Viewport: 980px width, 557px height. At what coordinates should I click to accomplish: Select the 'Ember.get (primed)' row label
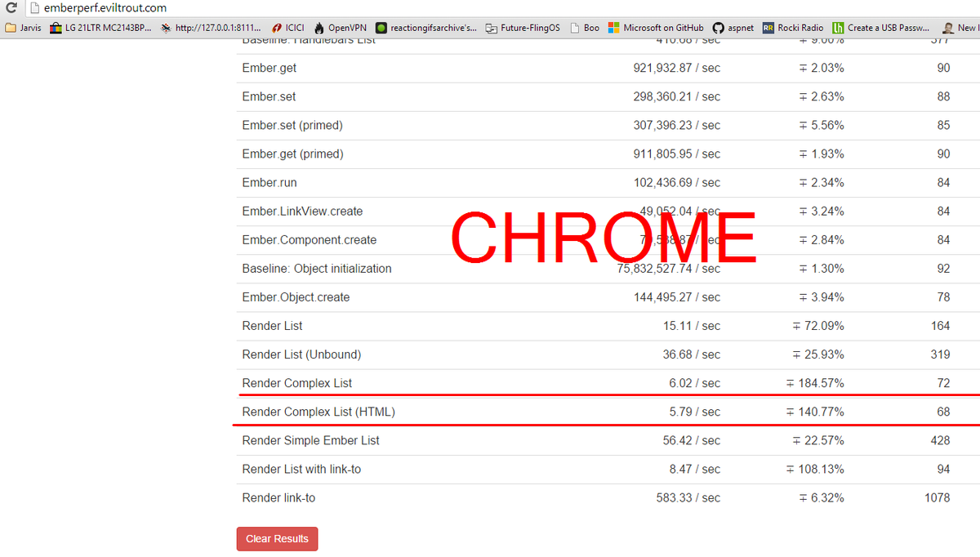(x=292, y=154)
